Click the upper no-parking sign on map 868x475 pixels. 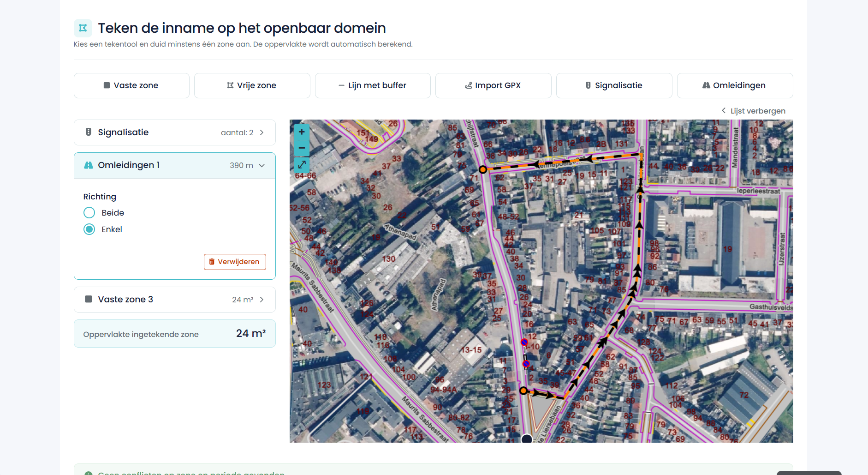coord(524,343)
